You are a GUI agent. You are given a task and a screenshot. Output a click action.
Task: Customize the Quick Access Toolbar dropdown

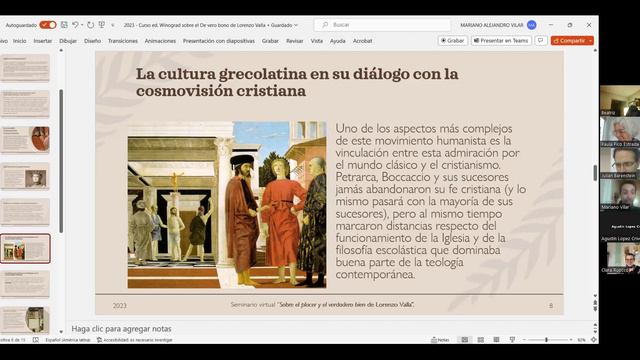pos(113,25)
